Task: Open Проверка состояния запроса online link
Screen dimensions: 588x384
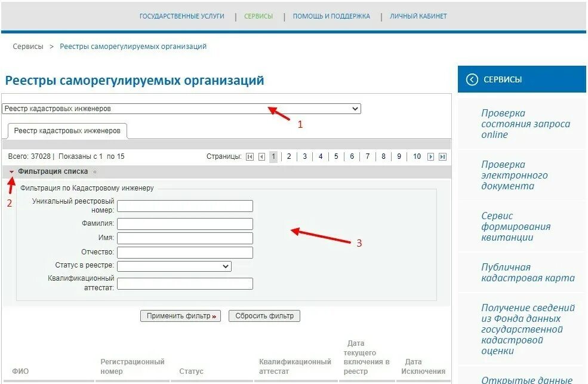Action: point(525,124)
